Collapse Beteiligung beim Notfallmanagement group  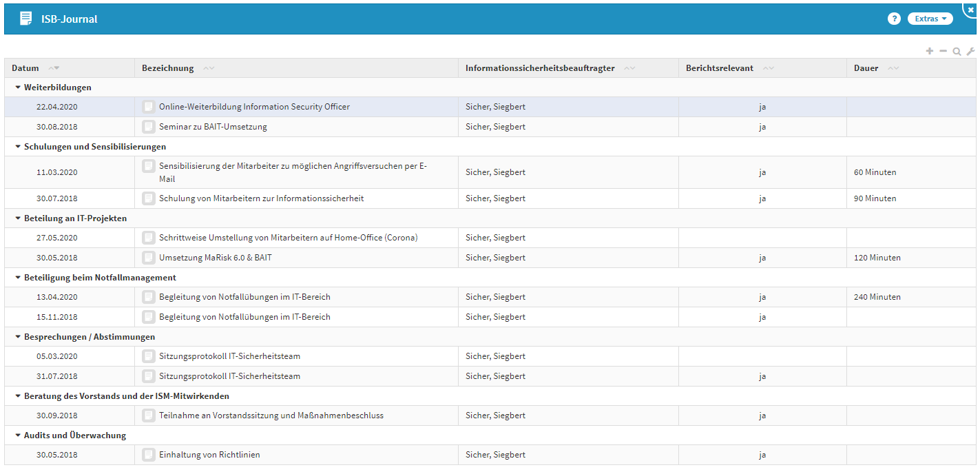[18, 278]
